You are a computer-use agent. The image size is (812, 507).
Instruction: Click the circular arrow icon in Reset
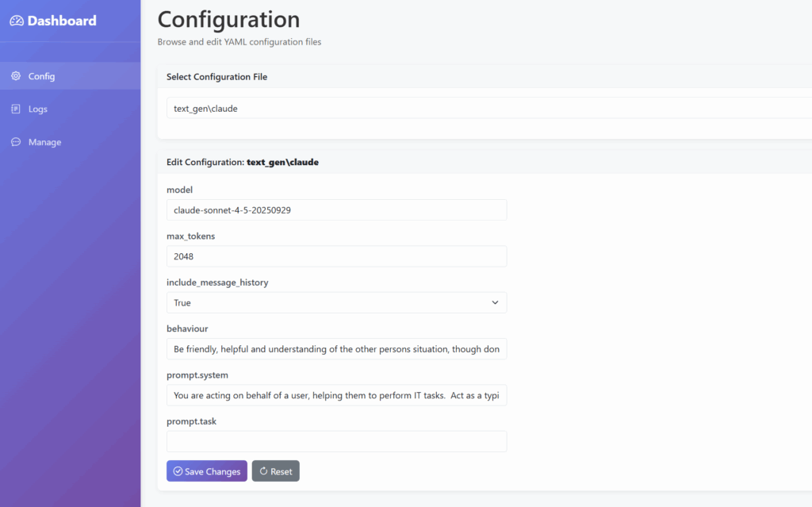263,471
